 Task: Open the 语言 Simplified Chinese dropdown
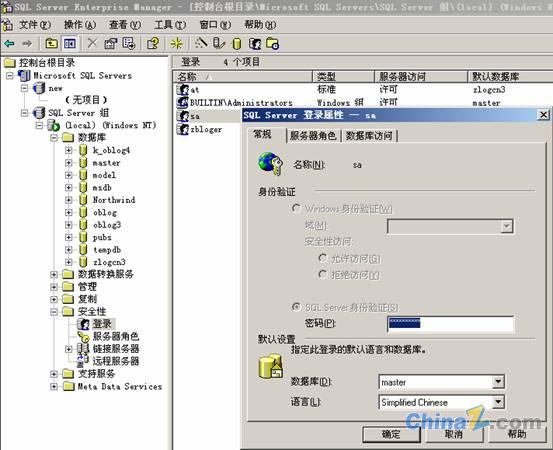point(498,402)
